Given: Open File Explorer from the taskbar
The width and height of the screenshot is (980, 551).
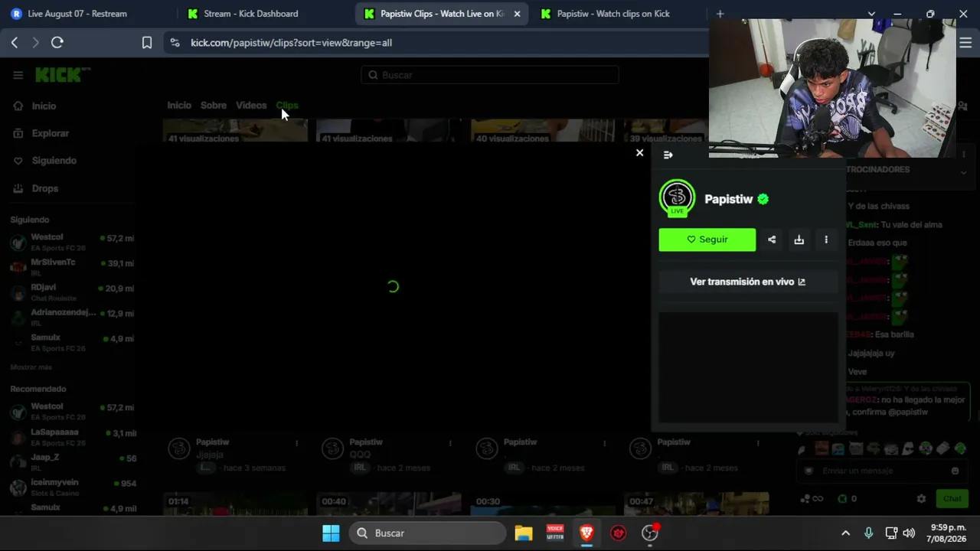Looking at the screenshot, I should point(524,533).
